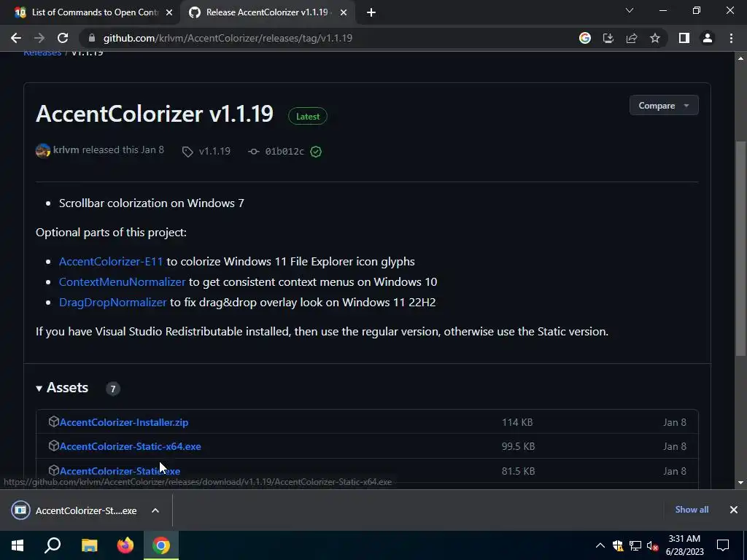Click the lock icon in address bar
The image size is (747, 560).
[x=93, y=38]
